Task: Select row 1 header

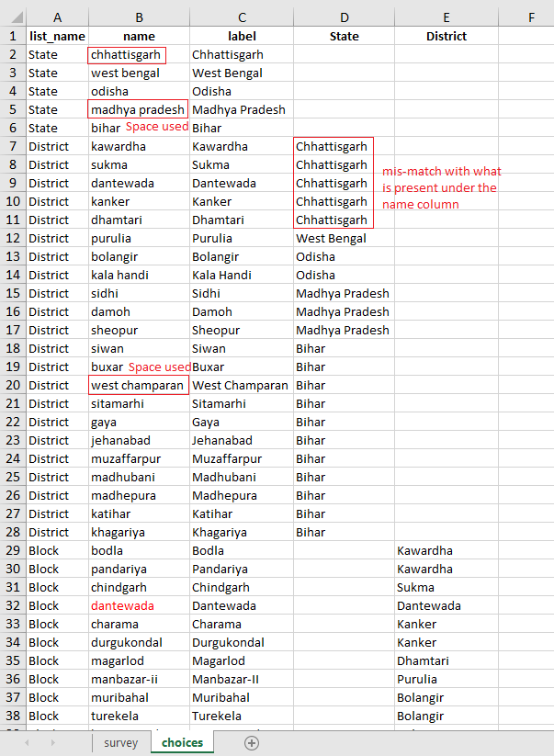Action: pos(12,36)
